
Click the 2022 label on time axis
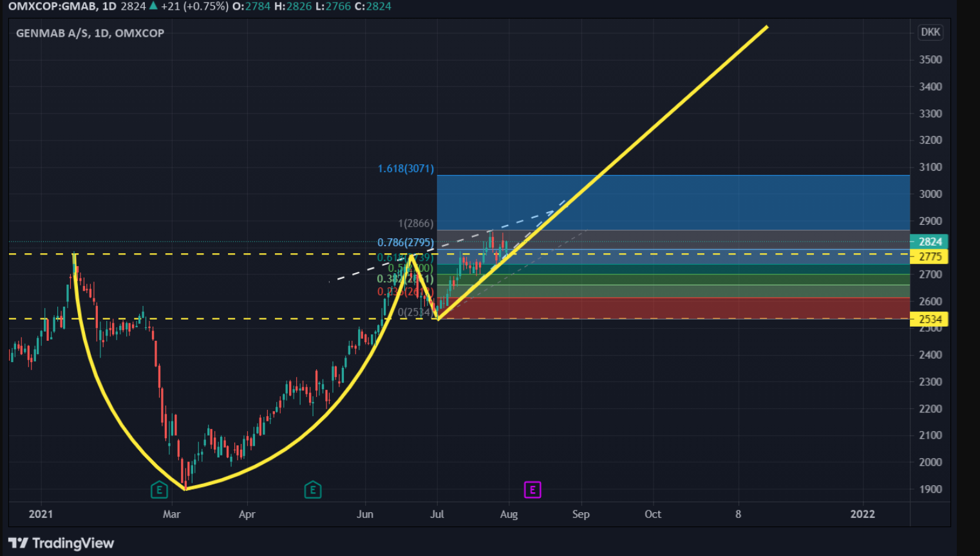pyautogui.click(x=863, y=514)
